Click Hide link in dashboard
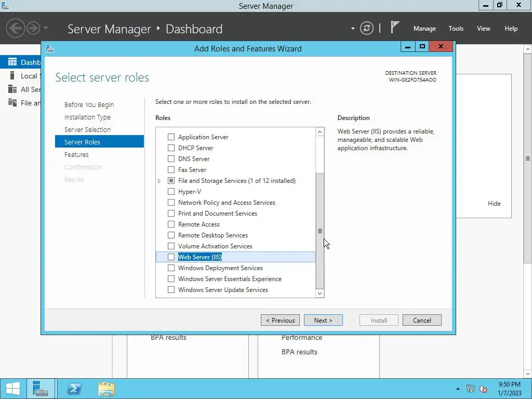Image resolution: width=532 pixels, height=399 pixels. pos(494,203)
